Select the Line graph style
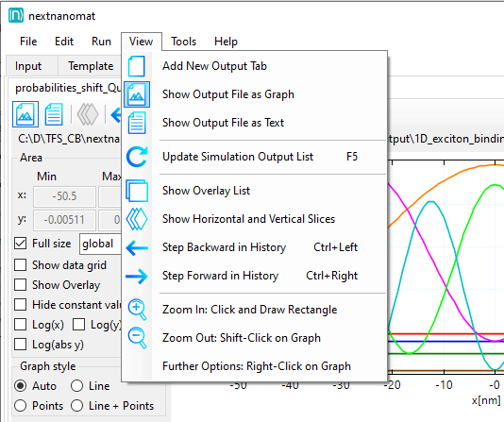The width and height of the screenshot is (504, 422). 77,386
